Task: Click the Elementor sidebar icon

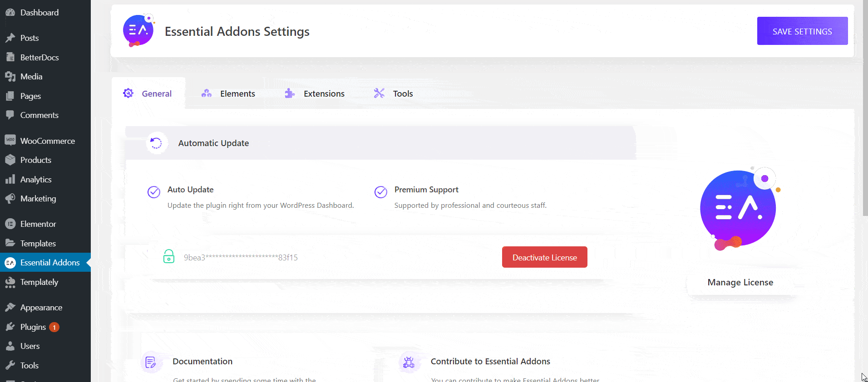Action: [10, 224]
